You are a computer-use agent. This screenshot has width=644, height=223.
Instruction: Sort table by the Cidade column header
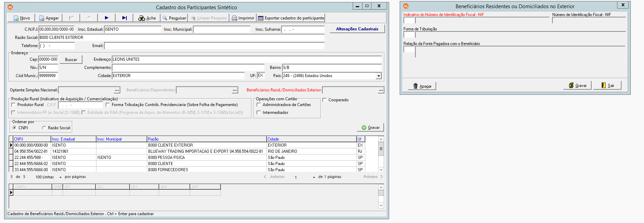[x=311, y=139]
